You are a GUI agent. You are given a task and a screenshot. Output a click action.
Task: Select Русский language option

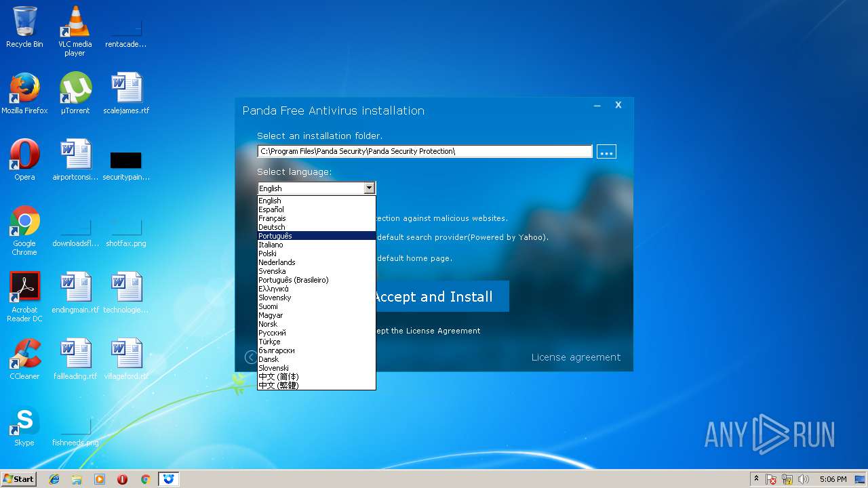coord(317,333)
